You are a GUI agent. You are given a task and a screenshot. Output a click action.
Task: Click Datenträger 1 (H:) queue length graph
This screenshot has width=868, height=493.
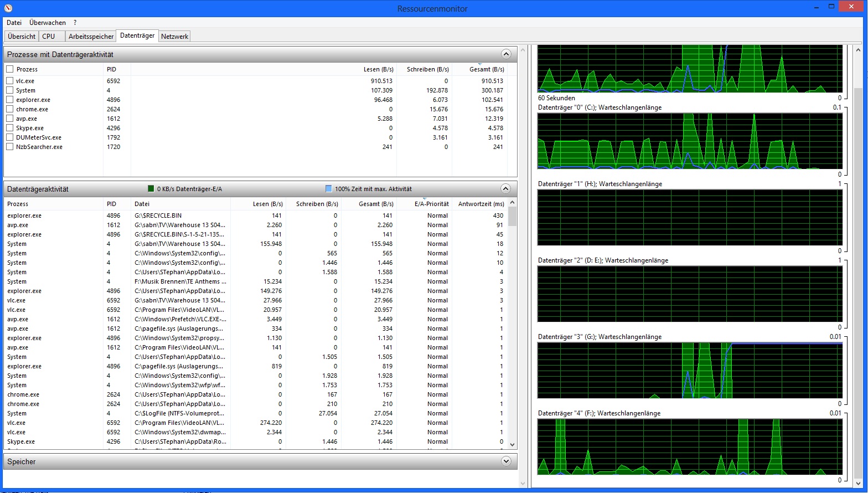tap(690, 218)
